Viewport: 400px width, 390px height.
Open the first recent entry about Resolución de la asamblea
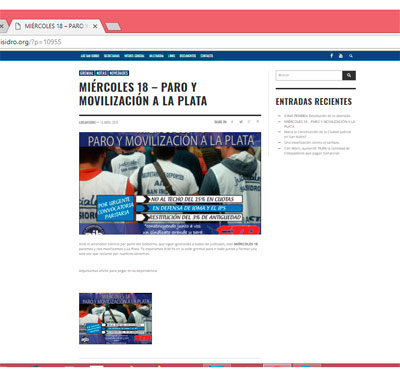click(x=317, y=116)
